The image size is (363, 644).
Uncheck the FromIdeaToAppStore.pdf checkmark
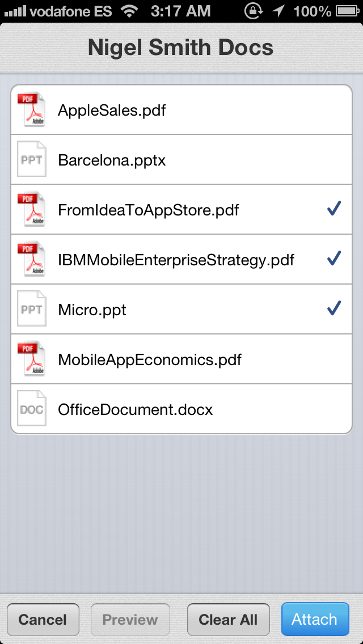tap(334, 210)
